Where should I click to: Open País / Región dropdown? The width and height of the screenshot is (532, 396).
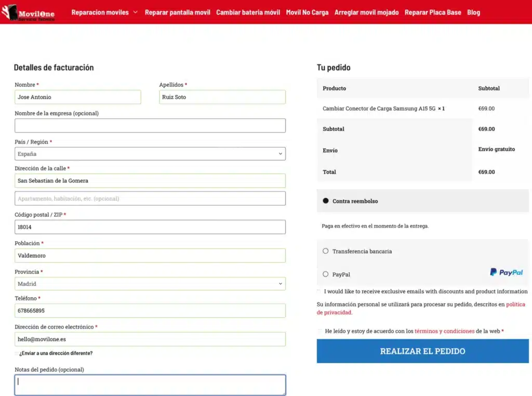click(x=150, y=154)
